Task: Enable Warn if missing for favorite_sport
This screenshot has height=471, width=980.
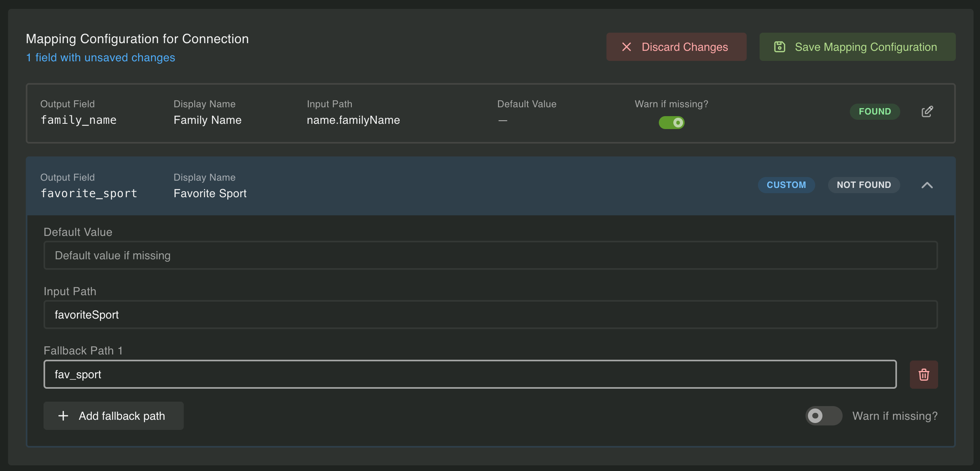Action: point(823,416)
